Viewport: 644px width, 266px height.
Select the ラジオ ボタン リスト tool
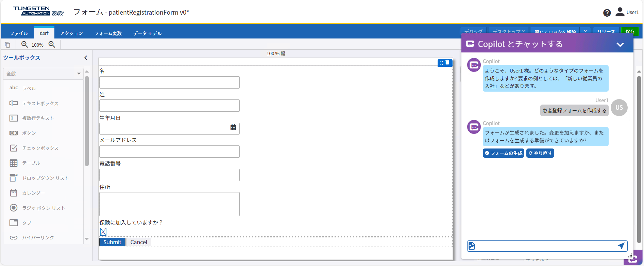pyautogui.click(x=43, y=208)
